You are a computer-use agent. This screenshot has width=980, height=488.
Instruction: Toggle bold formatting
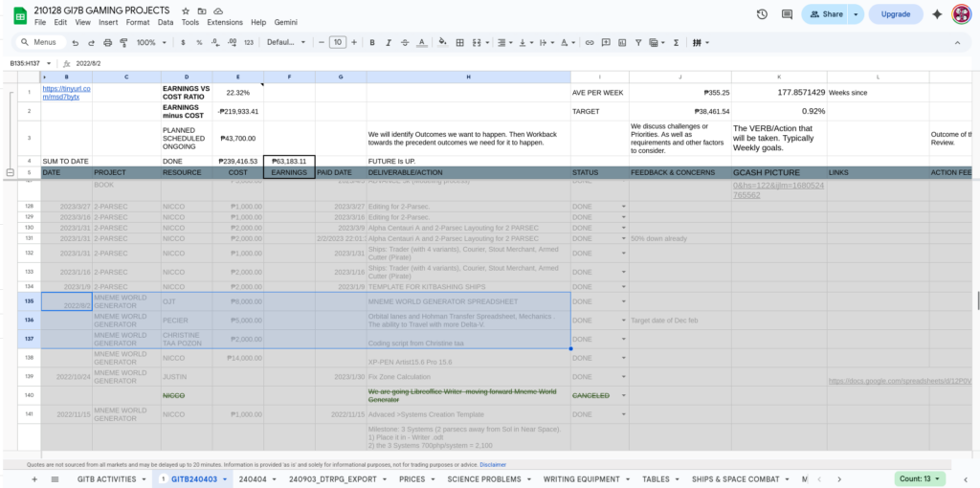[372, 43]
